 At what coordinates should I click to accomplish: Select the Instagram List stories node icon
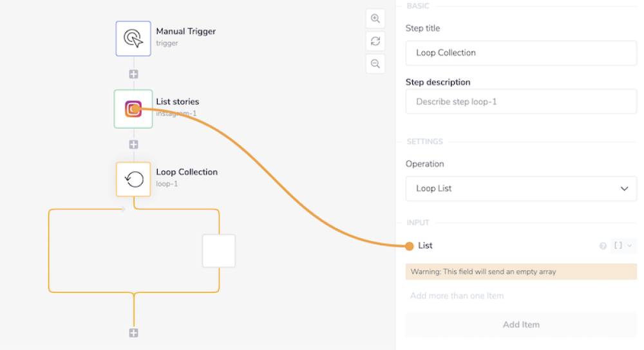point(133,109)
